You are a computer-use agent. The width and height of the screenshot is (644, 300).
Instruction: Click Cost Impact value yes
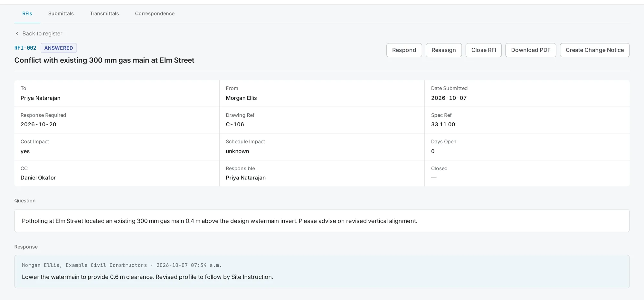point(25,151)
